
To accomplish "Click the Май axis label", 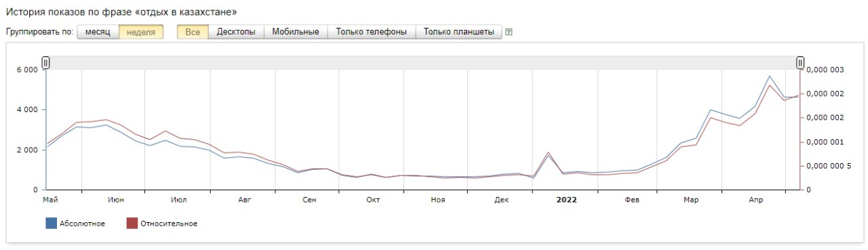I will pos(50,200).
